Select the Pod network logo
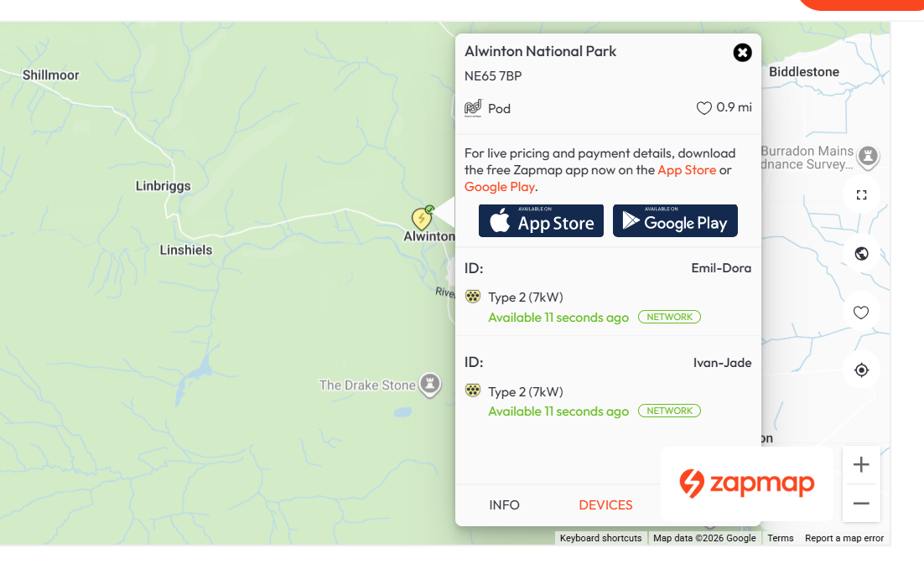Image resolution: width=924 pixels, height=574 pixels. 473,107
